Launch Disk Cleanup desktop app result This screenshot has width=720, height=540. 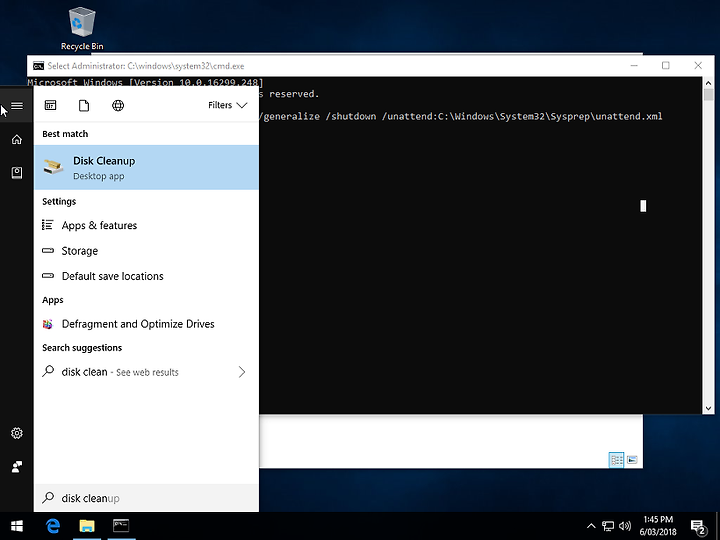click(146, 168)
